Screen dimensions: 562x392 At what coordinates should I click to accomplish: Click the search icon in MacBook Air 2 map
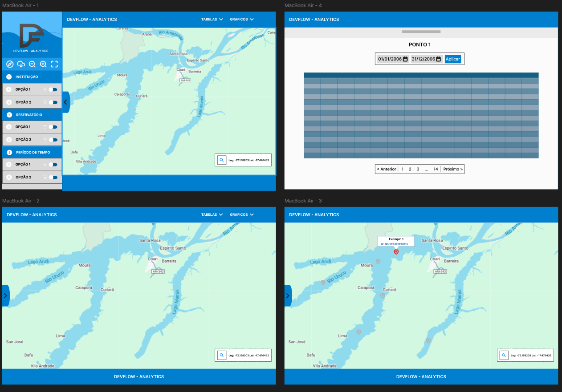click(x=221, y=355)
